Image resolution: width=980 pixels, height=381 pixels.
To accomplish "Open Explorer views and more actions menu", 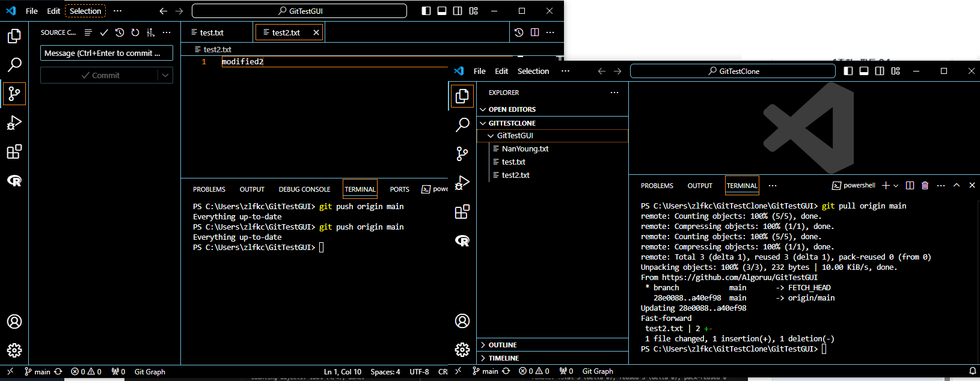I will 614,93.
